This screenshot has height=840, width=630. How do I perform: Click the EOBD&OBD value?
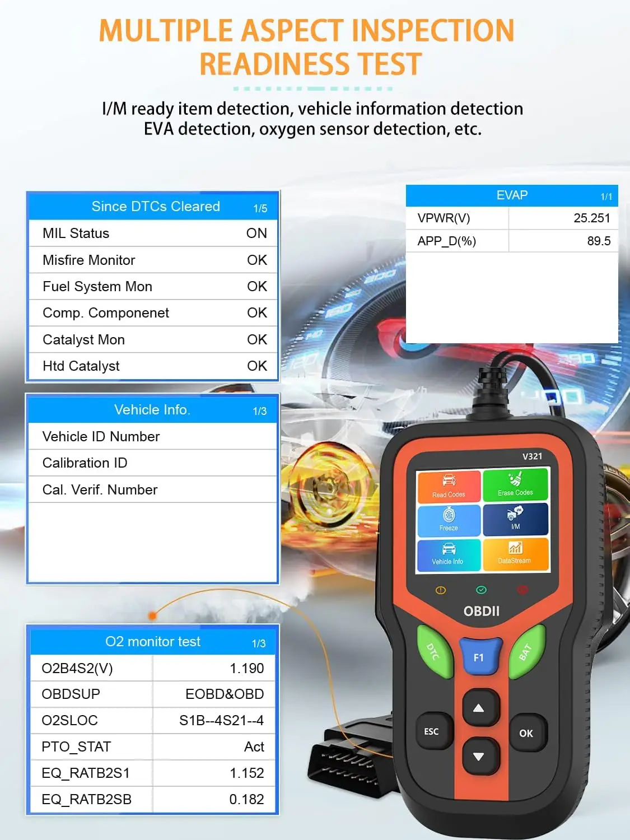[x=225, y=694]
